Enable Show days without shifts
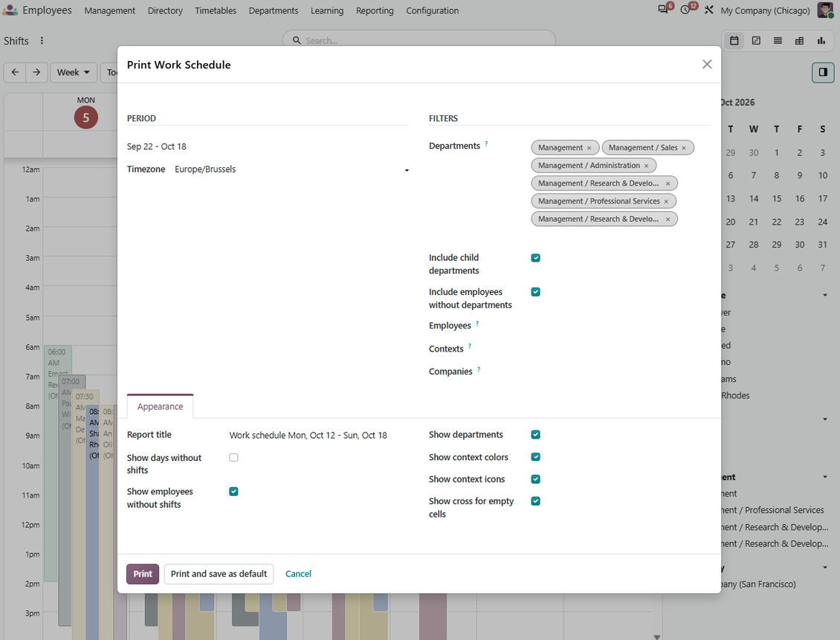 (233, 457)
